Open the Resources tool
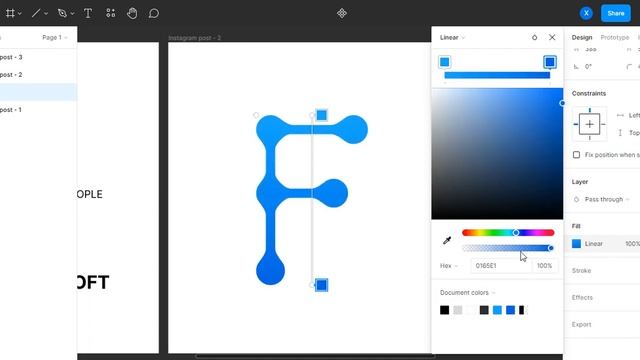Viewport: 640px width, 360px height. click(x=110, y=13)
